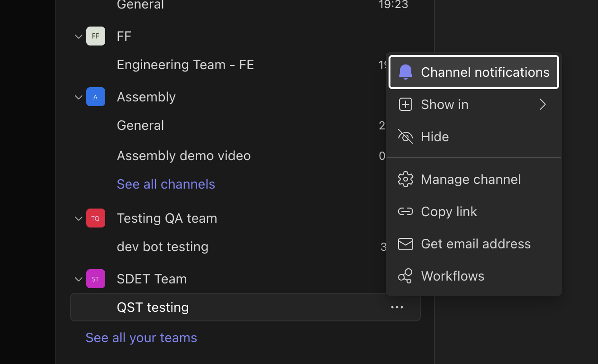
Task: Collapse the SDET Team chevron
Action: pos(79,279)
